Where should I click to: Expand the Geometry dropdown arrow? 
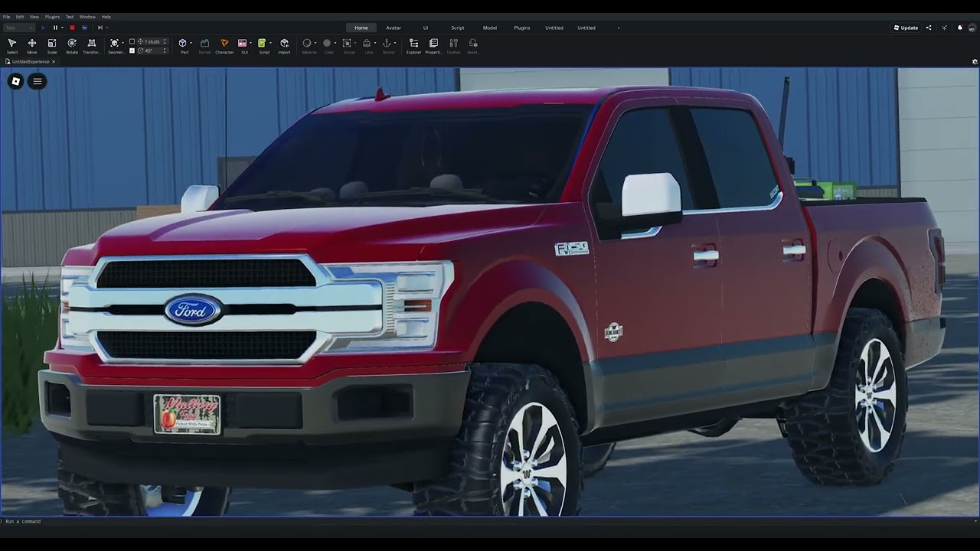pos(123,44)
